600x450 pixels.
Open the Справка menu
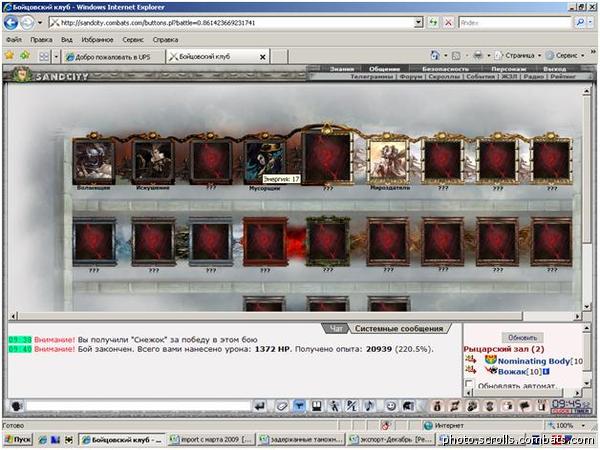[165, 39]
